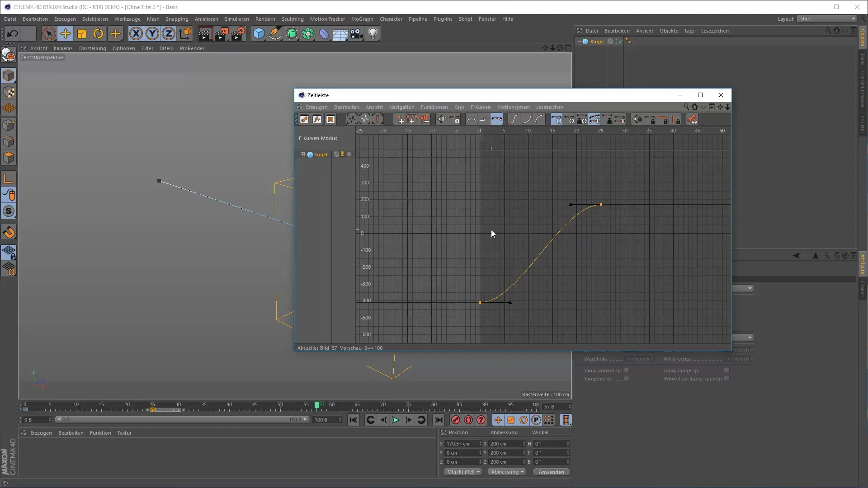The width and height of the screenshot is (868, 488).
Task: Click the 0 B start frame stepper
Action: (x=50, y=420)
